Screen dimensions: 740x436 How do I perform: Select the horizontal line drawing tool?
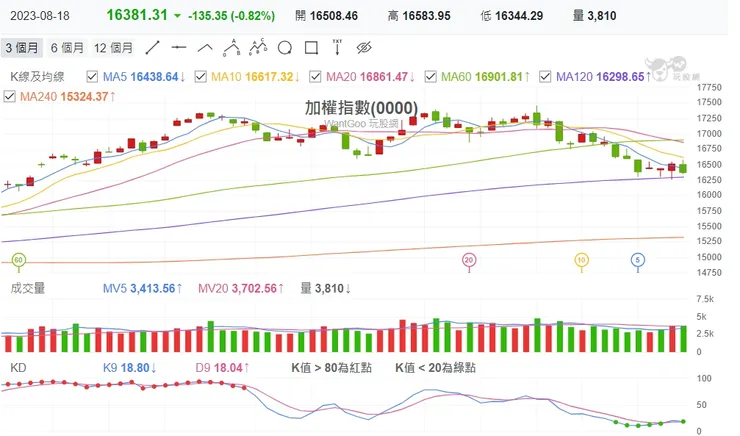[x=179, y=48]
